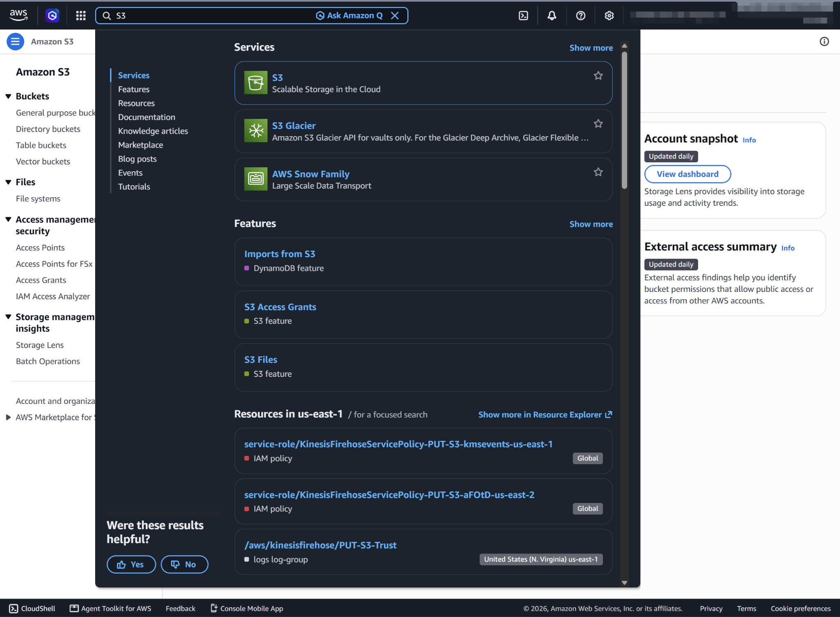Click the scrollbar down arrow in results
The image size is (840, 617).
point(624,583)
